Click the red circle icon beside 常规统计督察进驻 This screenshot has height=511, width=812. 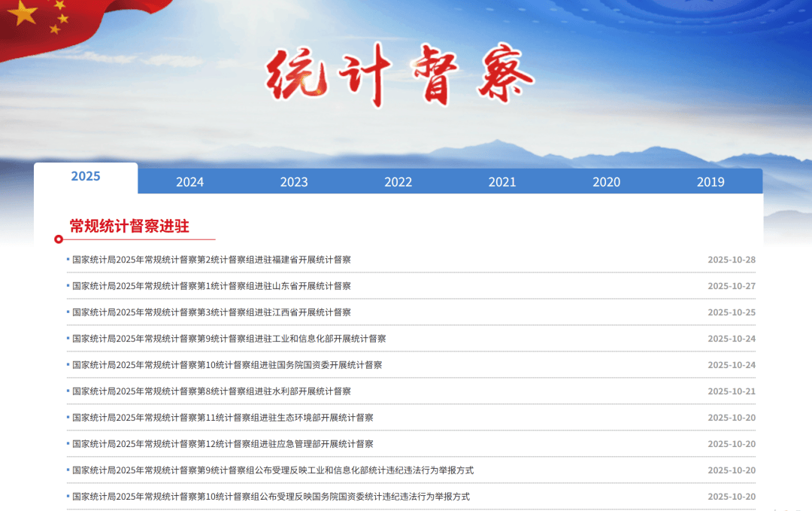click(x=59, y=239)
